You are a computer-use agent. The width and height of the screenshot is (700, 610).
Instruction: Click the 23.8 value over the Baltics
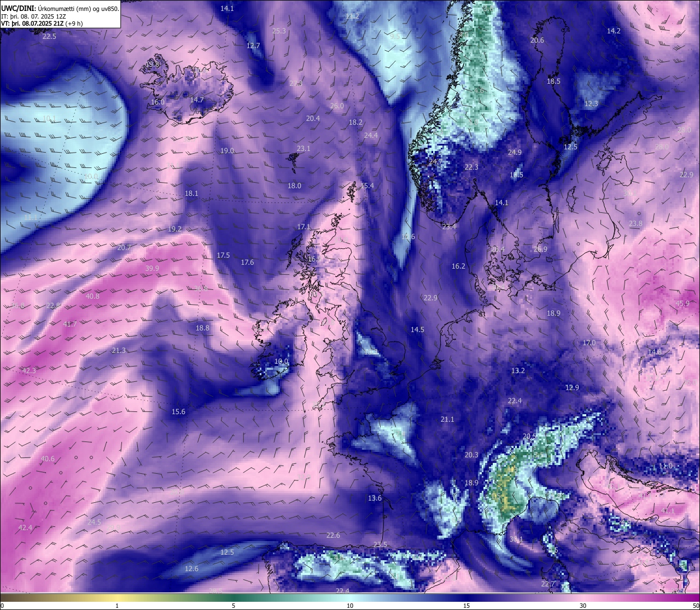pyautogui.click(x=635, y=224)
